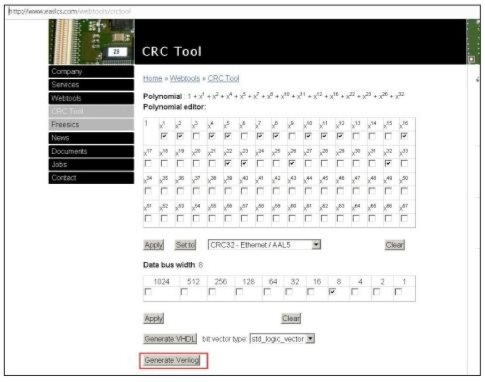Viewport: 485px width, 382px height.
Task: Select CRC Tool in the sidebar
Action: (x=91, y=111)
